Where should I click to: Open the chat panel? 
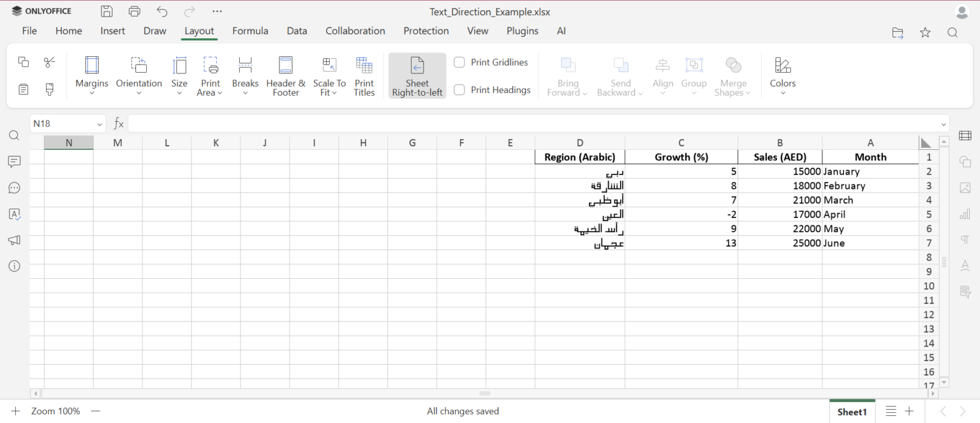tap(14, 188)
